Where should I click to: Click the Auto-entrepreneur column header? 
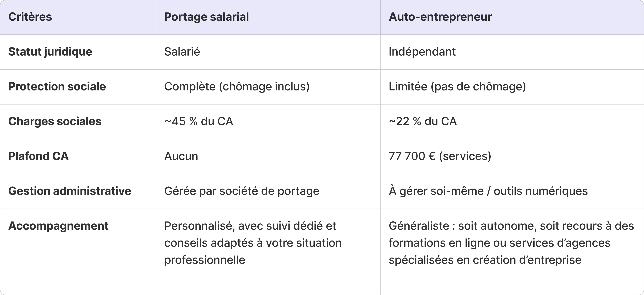(440, 17)
